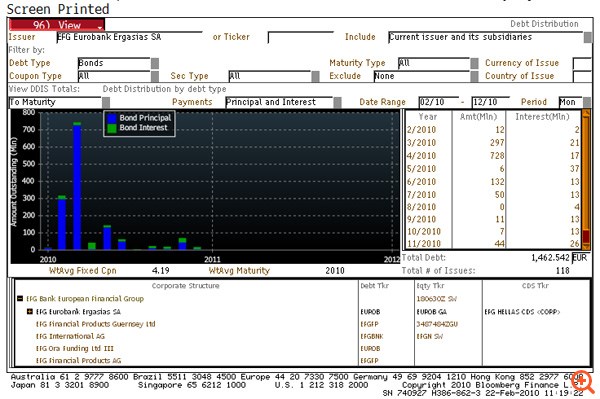
Task: Open the Include dropdown arrow
Action: click(x=587, y=37)
